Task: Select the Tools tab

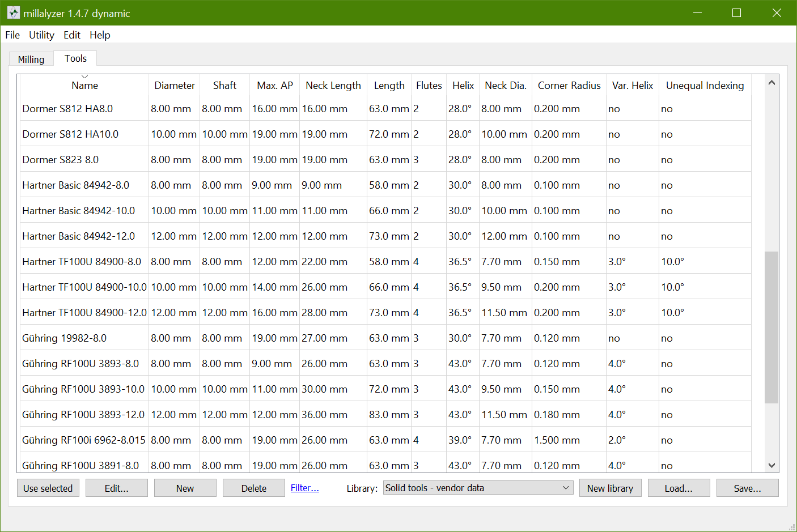Action: (75, 58)
